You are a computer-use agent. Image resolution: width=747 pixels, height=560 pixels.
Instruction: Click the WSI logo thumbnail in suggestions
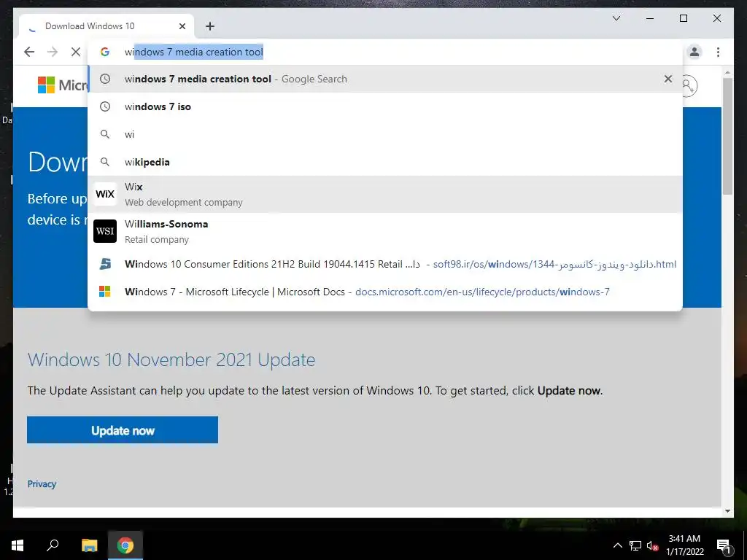(105, 231)
